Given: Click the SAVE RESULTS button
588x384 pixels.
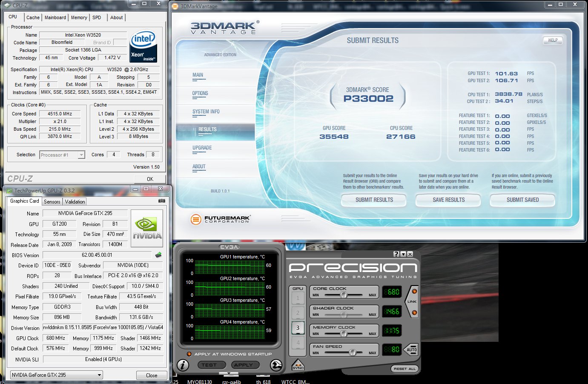Looking at the screenshot, I should point(448,200).
